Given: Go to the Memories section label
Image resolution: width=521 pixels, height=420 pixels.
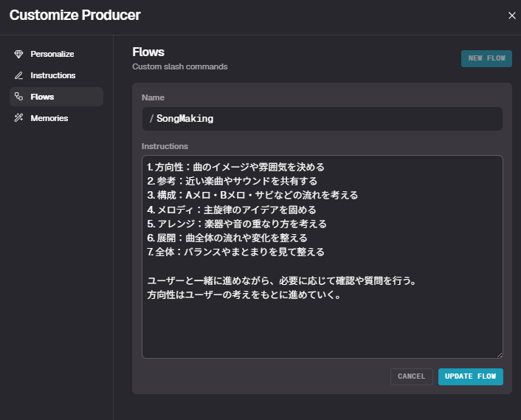Looking at the screenshot, I should 49,118.
